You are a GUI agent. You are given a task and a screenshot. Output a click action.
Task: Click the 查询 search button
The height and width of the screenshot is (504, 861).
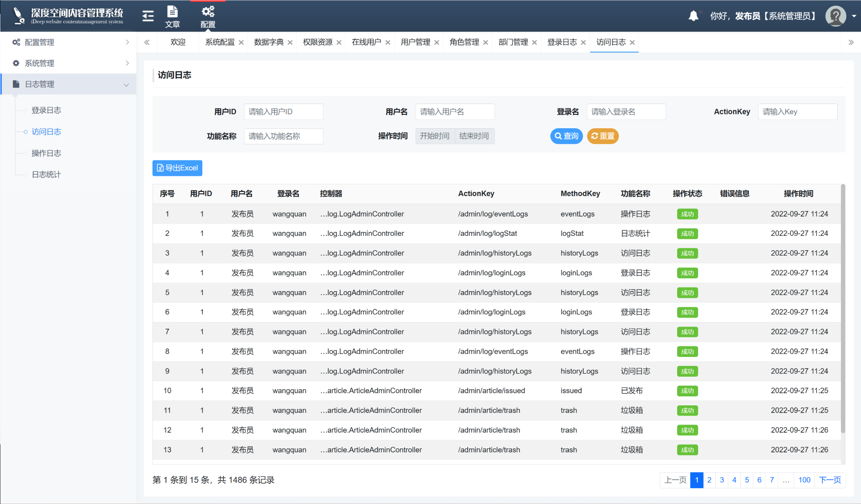pos(566,136)
